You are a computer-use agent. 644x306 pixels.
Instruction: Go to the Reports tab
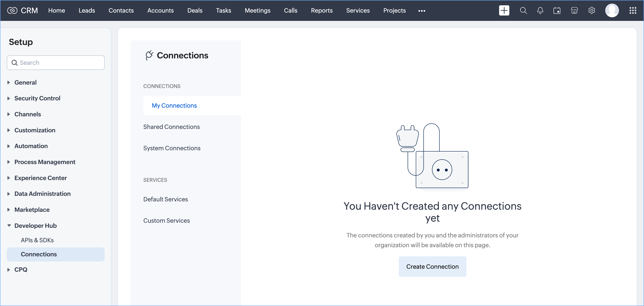click(322, 10)
